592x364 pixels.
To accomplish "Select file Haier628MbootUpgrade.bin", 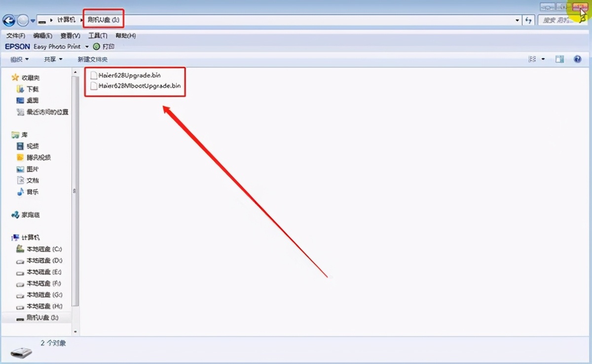I will (x=136, y=85).
